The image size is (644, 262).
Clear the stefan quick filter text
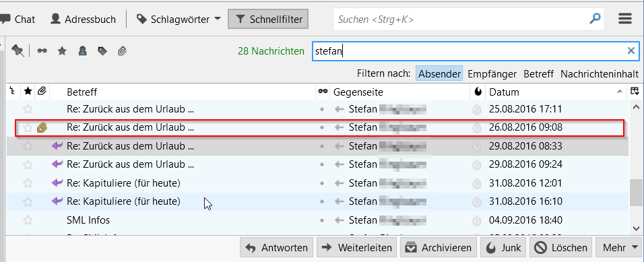(x=631, y=51)
